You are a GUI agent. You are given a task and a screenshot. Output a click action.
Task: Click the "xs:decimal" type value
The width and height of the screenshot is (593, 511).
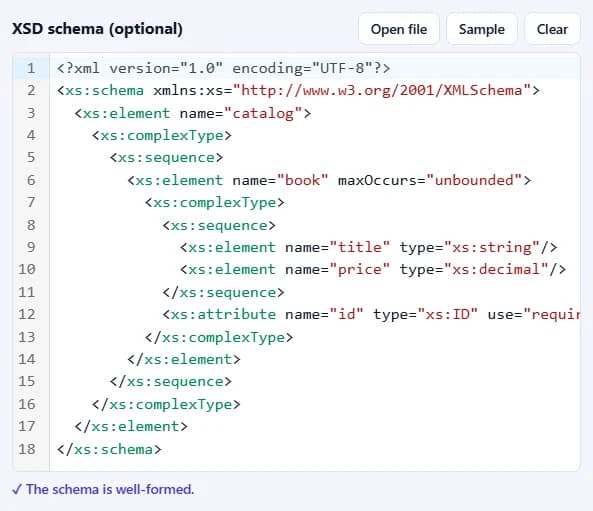click(x=496, y=269)
